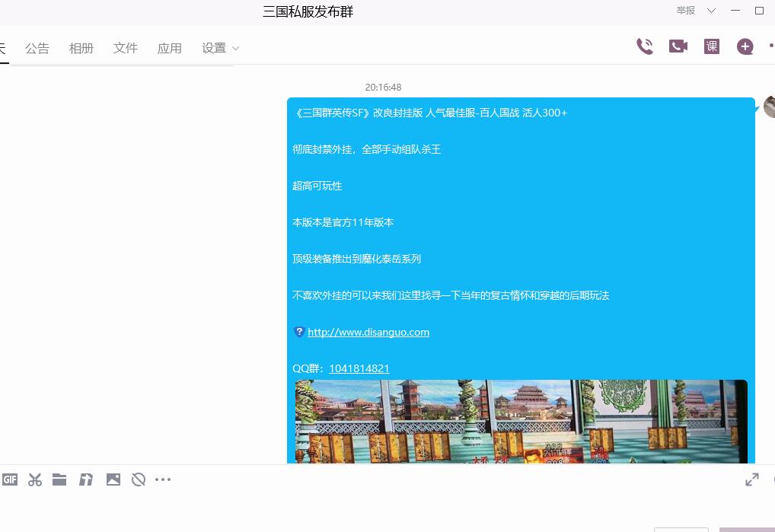The image size is (775, 532).
Task: Expand the input box with arrows icon
Action: pyautogui.click(x=751, y=479)
